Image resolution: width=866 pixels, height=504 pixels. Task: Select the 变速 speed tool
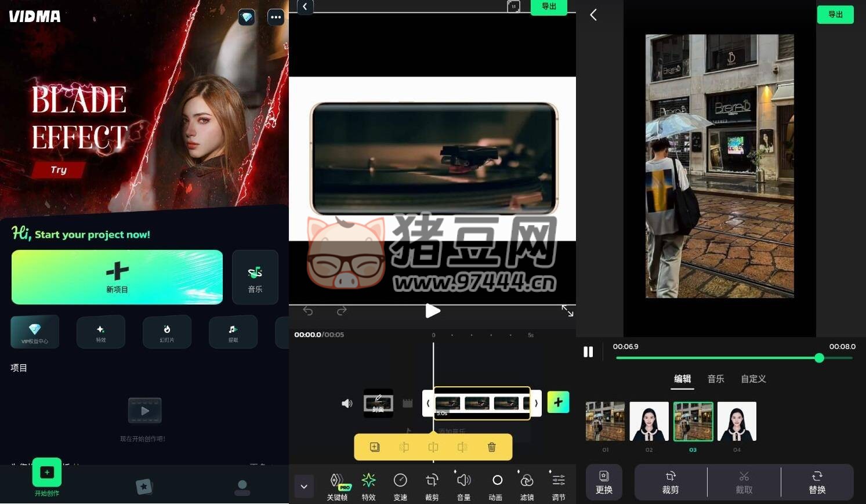pyautogui.click(x=400, y=485)
